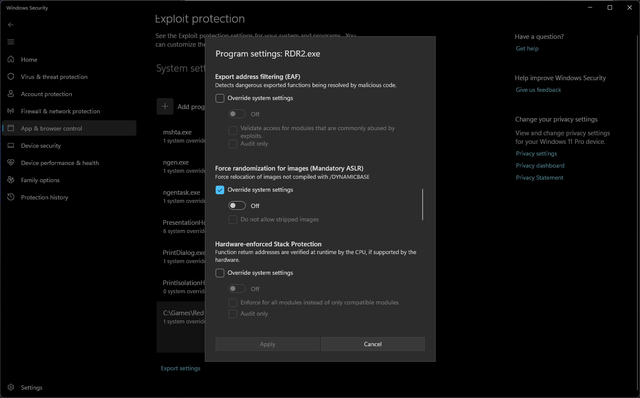Open Virus & threat protection page
This screenshot has height=398, width=640.
click(x=54, y=77)
